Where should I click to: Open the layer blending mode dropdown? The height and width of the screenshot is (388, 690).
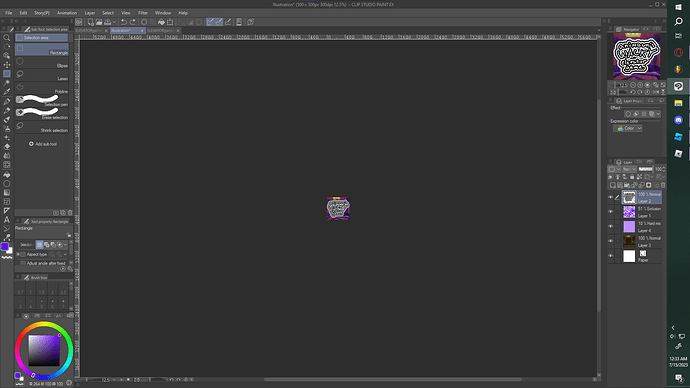(x=630, y=169)
